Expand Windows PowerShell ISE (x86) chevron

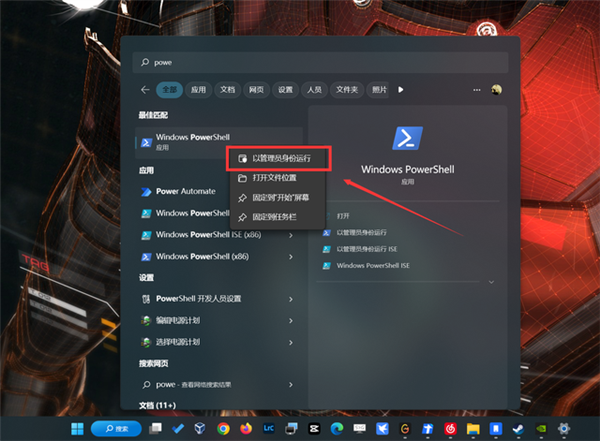coord(291,235)
